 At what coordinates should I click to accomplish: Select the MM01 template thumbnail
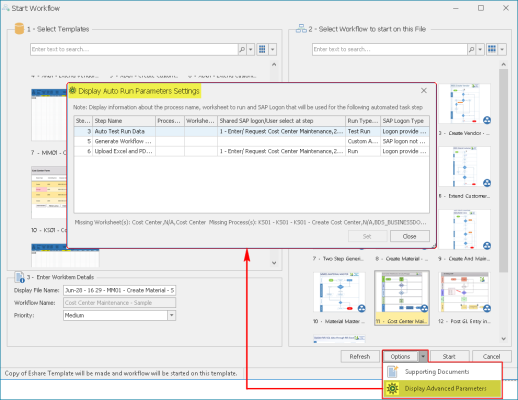tap(49, 115)
